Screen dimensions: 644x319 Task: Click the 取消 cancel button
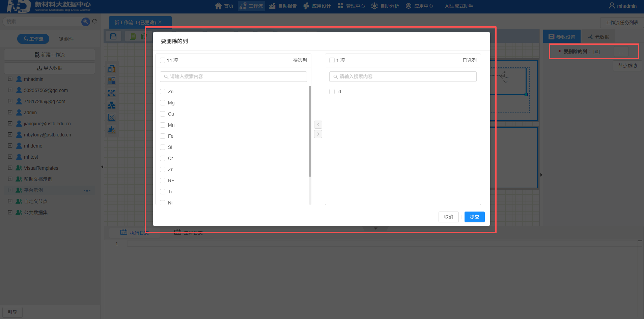tap(448, 217)
